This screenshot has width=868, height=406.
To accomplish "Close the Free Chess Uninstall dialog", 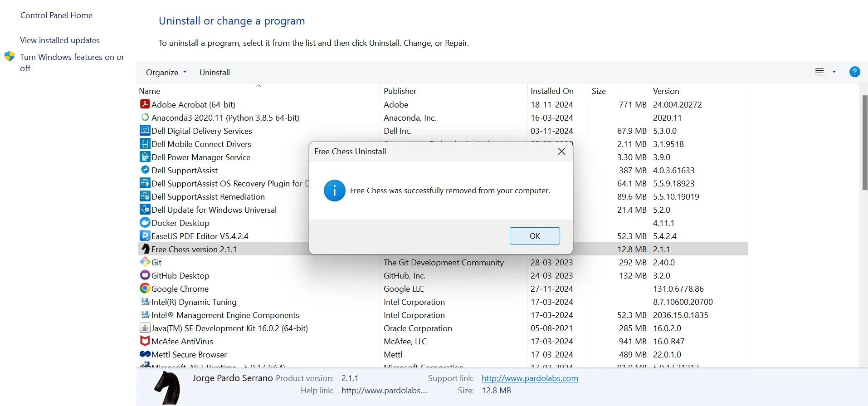I will [561, 152].
